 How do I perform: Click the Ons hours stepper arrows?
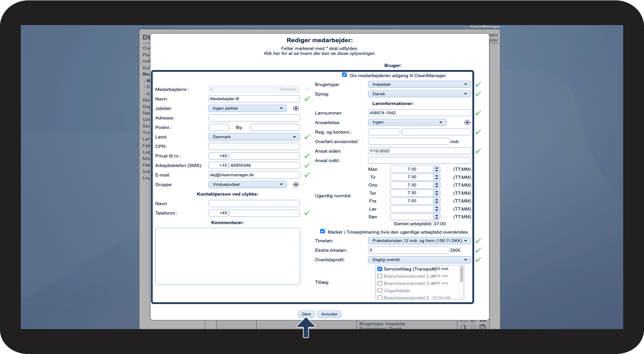pyautogui.click(x=437, y=185)
